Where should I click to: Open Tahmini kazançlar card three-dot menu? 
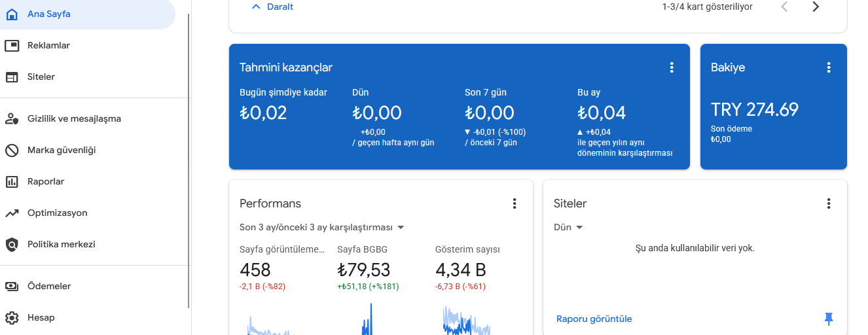[x=672, y=67]
